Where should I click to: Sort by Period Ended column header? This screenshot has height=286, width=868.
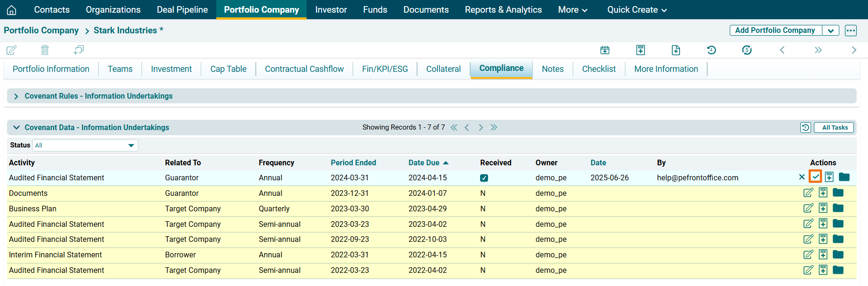coord(353,162)
